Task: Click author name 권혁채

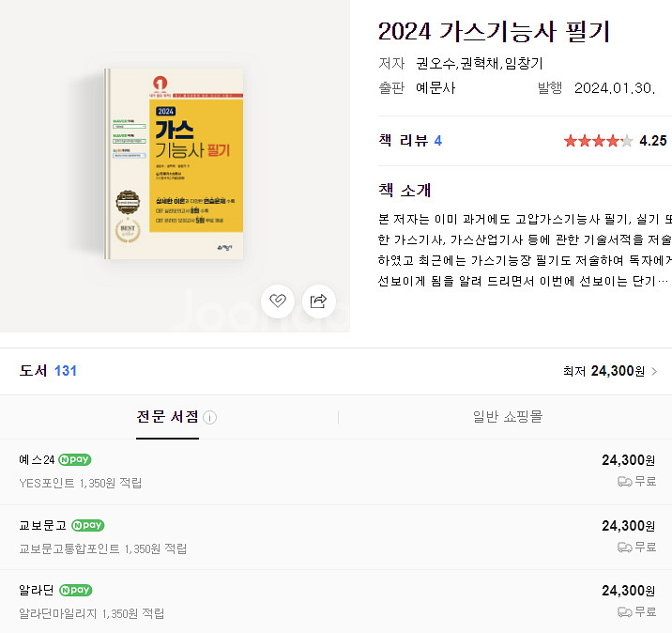Action: click(x=480, y=64)
